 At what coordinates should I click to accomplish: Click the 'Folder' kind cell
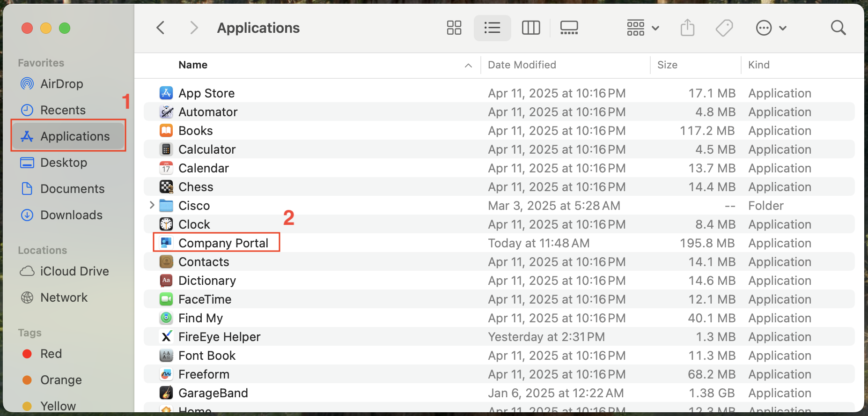[x=765, y=206]
